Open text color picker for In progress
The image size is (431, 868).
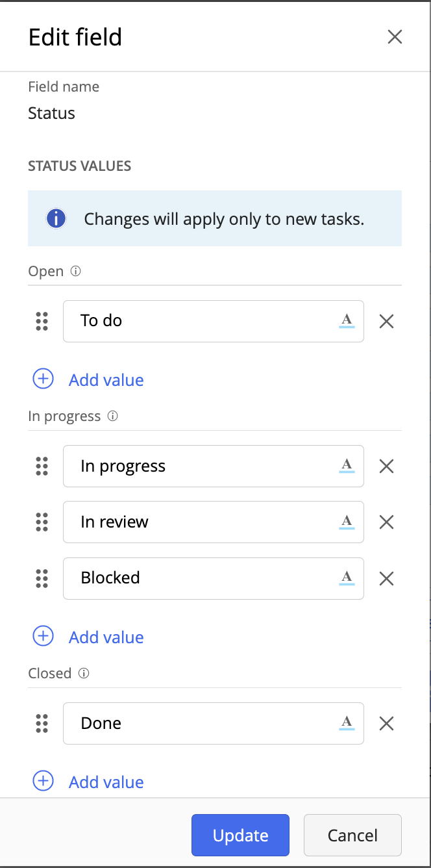(347, 466)
